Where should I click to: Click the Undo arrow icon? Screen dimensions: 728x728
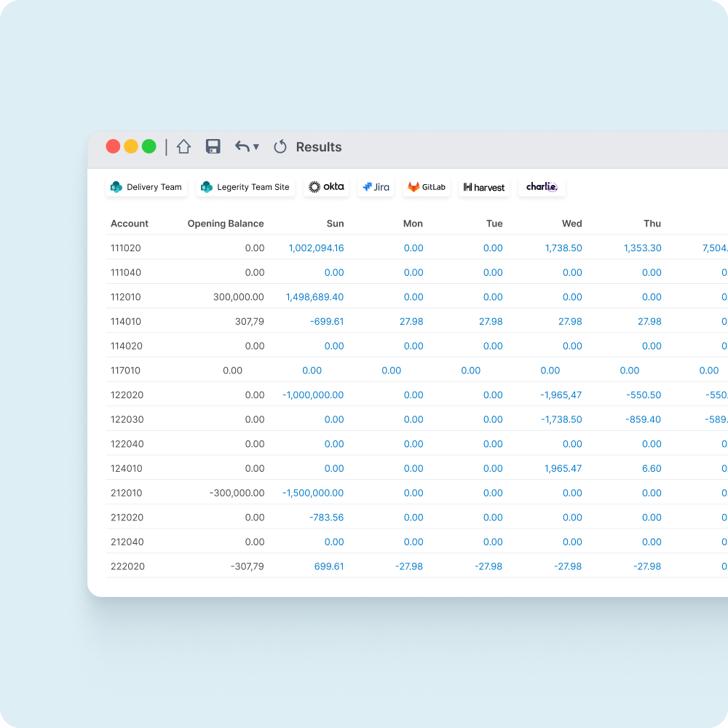pos(242,146)
